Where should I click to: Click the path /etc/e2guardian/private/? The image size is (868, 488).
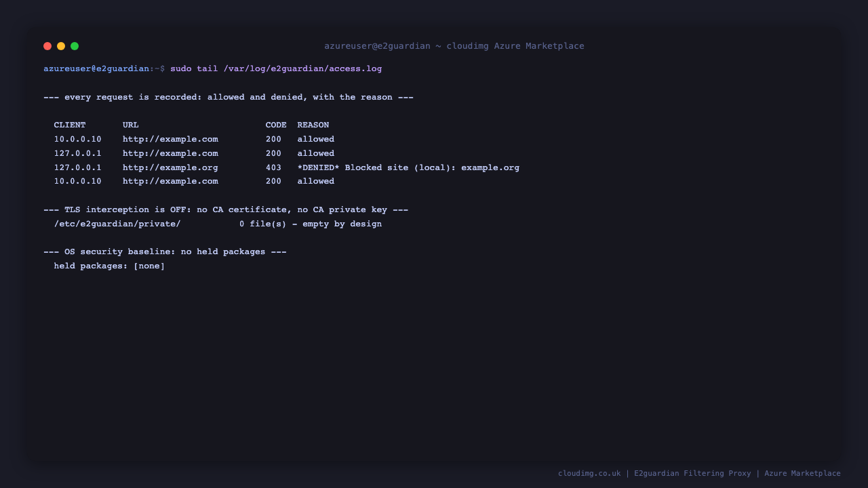pos(117,224)
